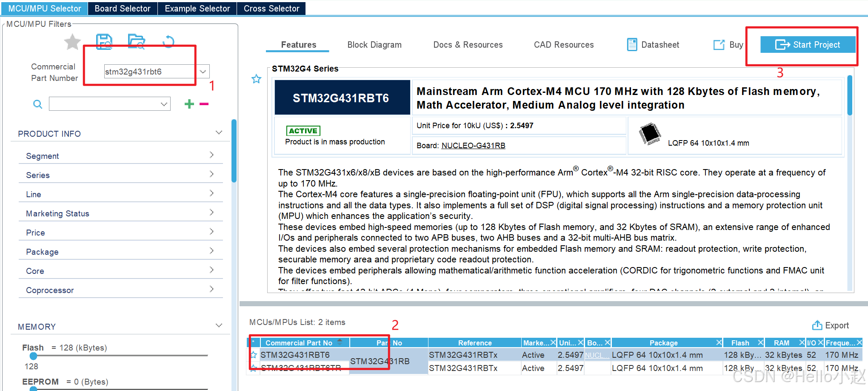Click the load saved search folder icon

point(137,41)
